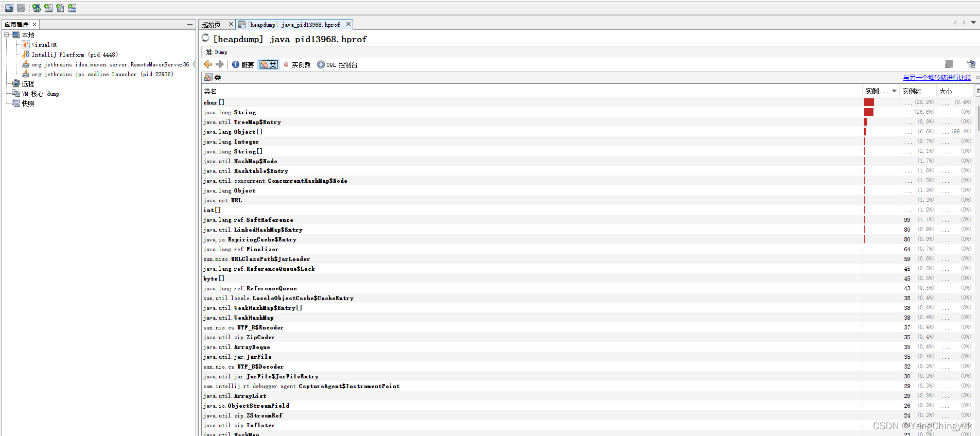This screenshot has height=436, width=980.
Task: Click Add JMX Connection toolbar icon
Action: click(48, 8)
